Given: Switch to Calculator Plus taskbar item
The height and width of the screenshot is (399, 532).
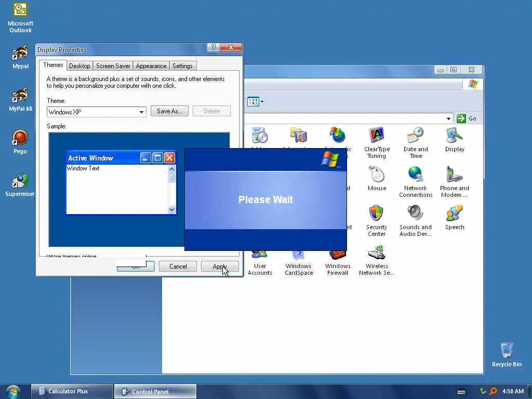Looking at the screenshot, I should (72, 391).
